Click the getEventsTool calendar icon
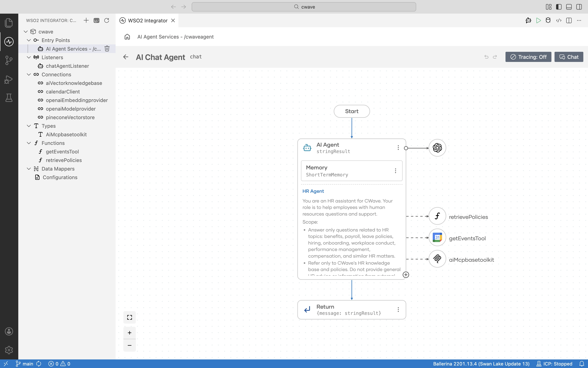Screen dimensions: 588x368 [437, 237]
